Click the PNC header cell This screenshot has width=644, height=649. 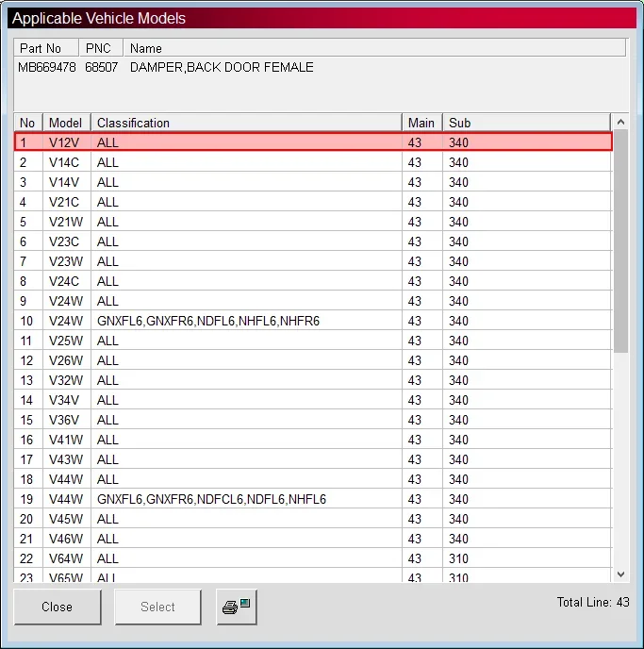click(101, 48)
